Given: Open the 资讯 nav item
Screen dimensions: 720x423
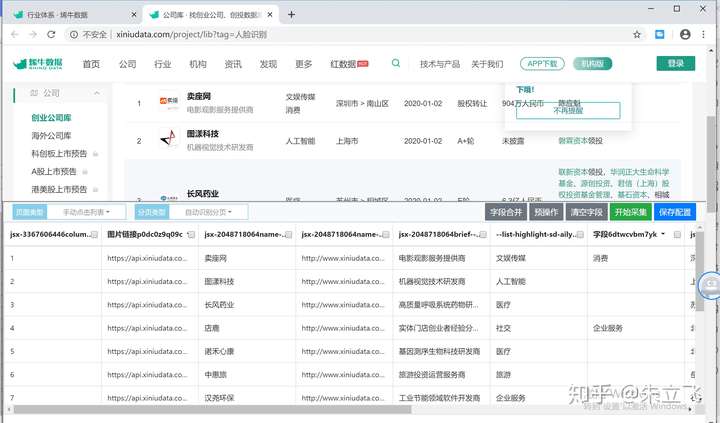Looking at the screenshot, I should coord(233,64).
